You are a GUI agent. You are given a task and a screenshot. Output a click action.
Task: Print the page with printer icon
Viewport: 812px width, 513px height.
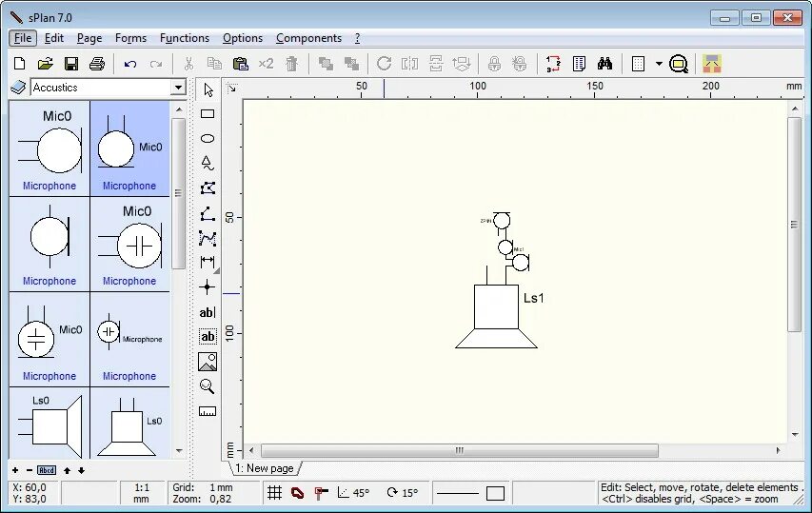pos(97,64)
